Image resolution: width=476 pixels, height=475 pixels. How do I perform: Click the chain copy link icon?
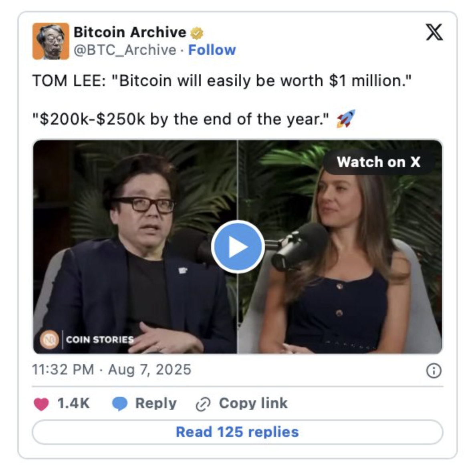pyautogui.click(x=203, y=404)
